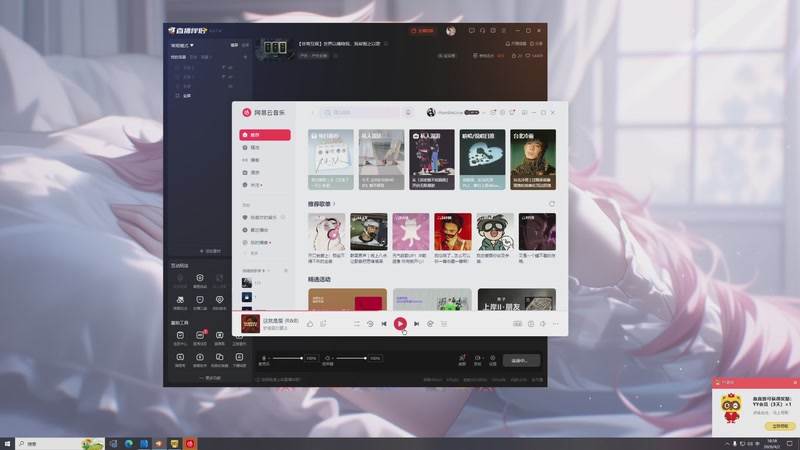Open the streamer avatar in streaming title bar
The image size is (800, 450).
tap(451, 31)
